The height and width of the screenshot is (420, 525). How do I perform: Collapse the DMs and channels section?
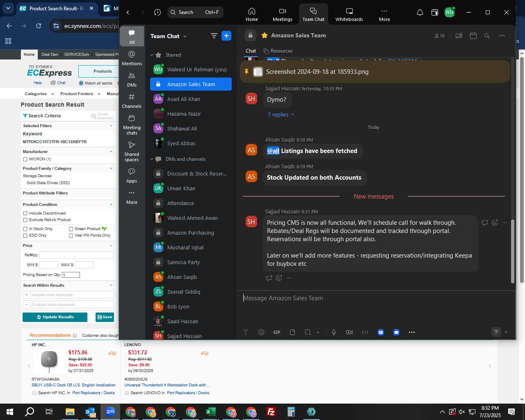click(x=152, y=159)
